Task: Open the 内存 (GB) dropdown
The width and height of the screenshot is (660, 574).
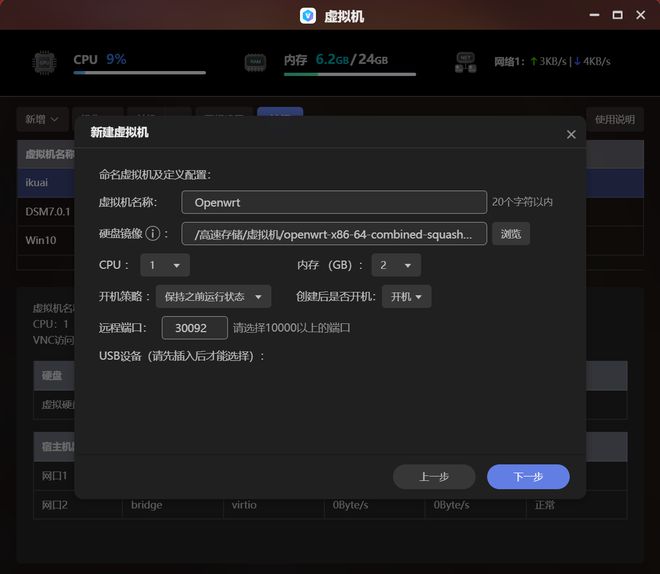Action: tap(396, 265)
